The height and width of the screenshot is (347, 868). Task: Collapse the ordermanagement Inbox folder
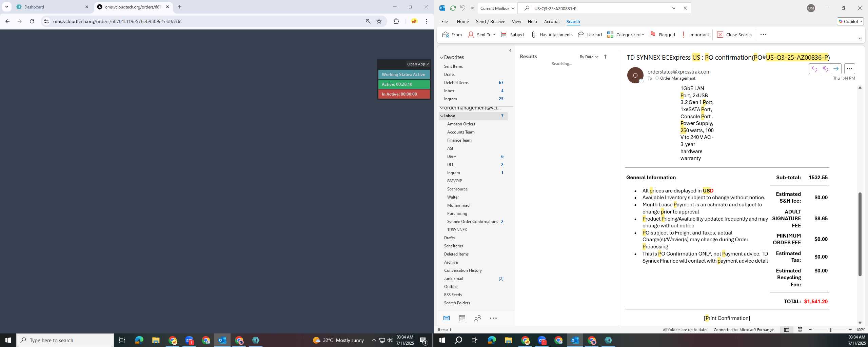pyautogui.click(x=442, y=116)
